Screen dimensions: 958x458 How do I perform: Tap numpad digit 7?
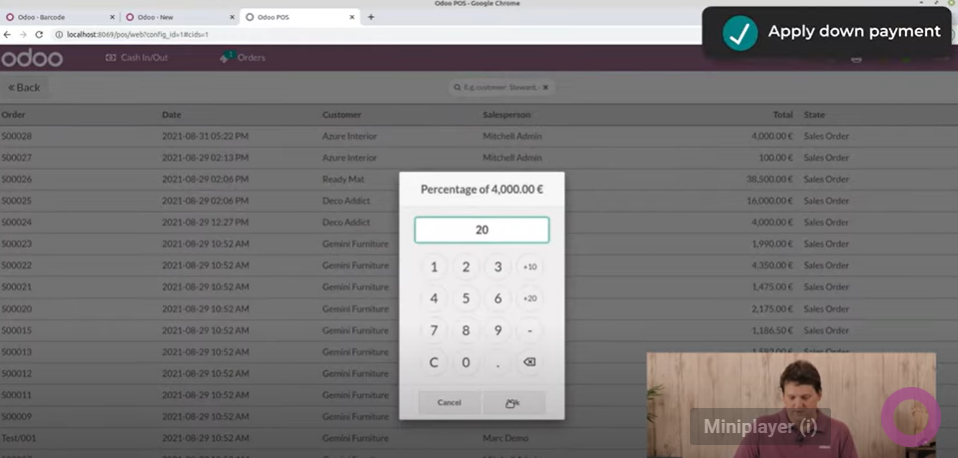pos(434,330)
